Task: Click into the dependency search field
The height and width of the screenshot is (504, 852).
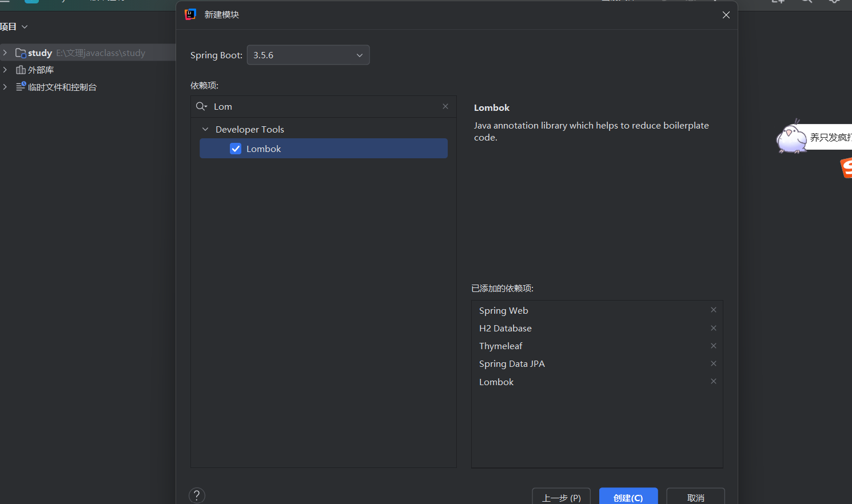Action: point(323,106)
